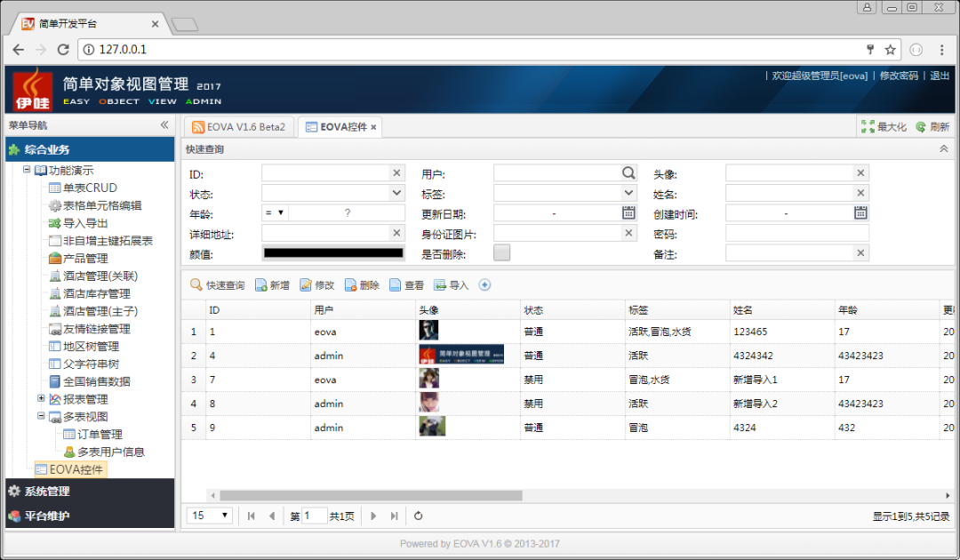Open the 系统管理 menu section
The height and width of the screenshot is (560, 960).
click(x=47, y=491)
